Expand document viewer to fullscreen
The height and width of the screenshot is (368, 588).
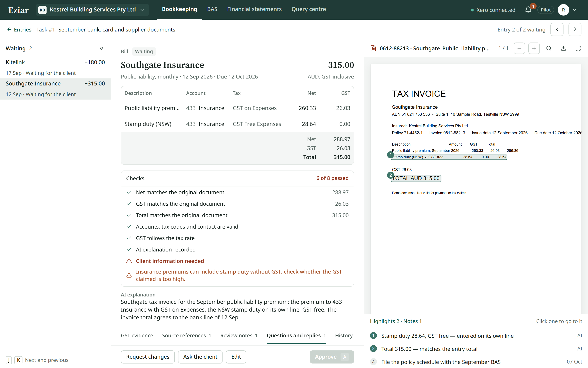click(x=578, y=48)
